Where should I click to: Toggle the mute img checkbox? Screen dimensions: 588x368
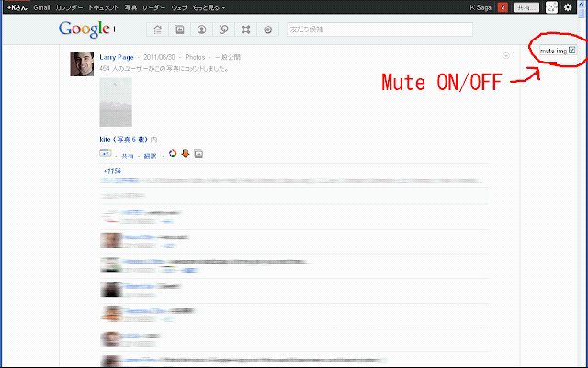(x=571, y=50)
